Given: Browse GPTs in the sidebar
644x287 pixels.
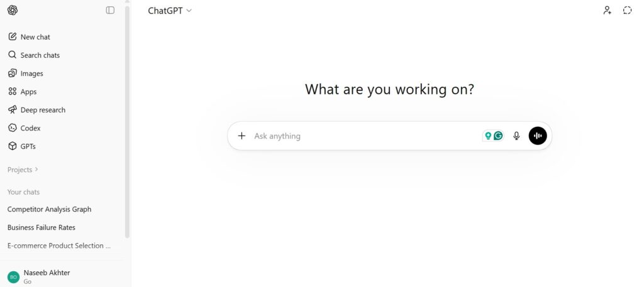Looking at the screenshot, I should click(28, 146).
